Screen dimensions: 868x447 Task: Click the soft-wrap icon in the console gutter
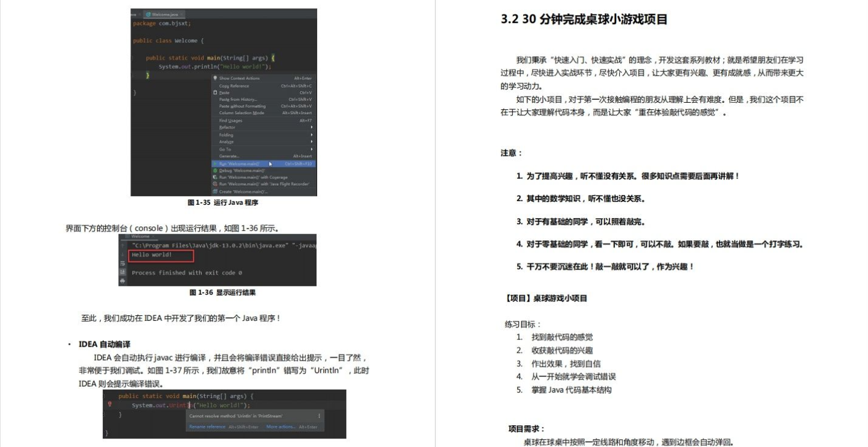(x=122, y=263)
